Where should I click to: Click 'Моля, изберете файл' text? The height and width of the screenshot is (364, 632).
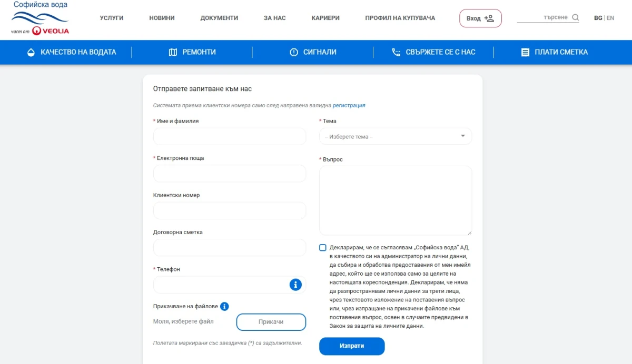(x=183, y=321)
